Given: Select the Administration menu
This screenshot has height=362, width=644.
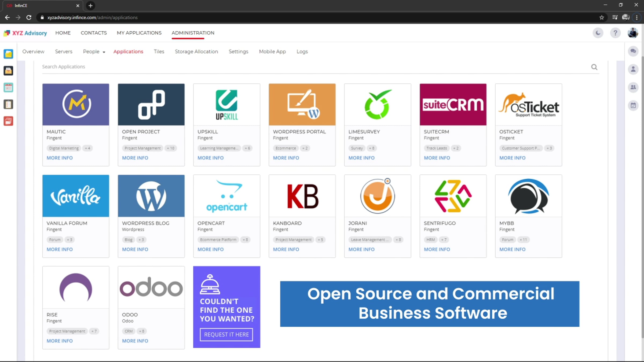Looking at the screenshot, I should (x=193, y=33).
